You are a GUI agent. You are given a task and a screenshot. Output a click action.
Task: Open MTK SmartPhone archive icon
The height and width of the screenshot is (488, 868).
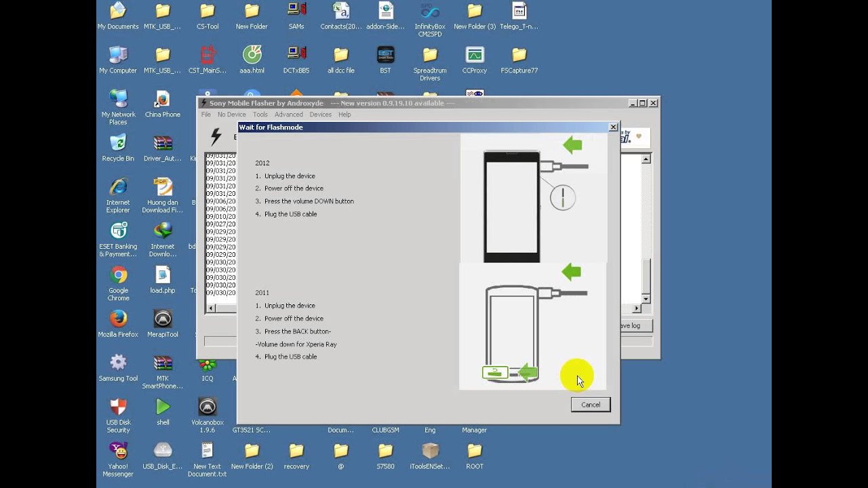163,372
